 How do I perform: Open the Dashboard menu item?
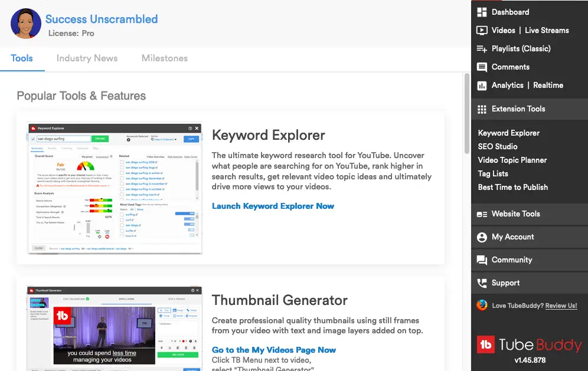pyautogui.click(x=511, y=12)
